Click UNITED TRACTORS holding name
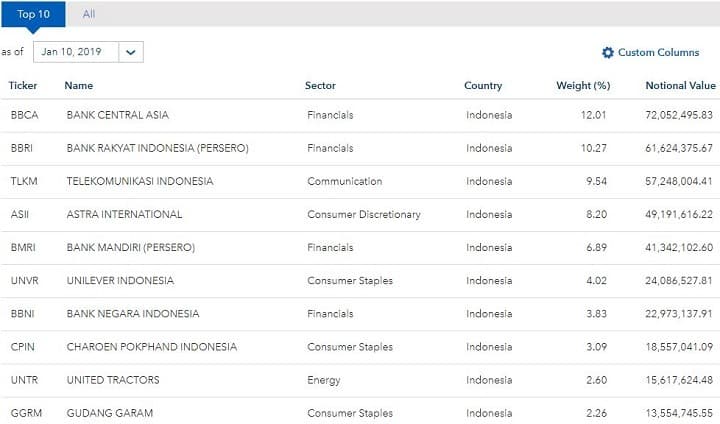Screen dimensions: 720x424 [x=112, y=380]
